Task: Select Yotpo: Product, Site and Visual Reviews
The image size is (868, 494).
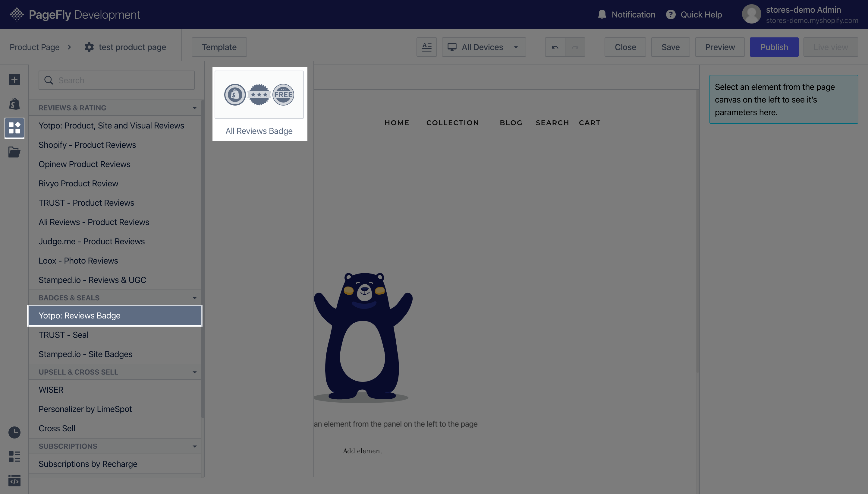Action: point(115,125)
